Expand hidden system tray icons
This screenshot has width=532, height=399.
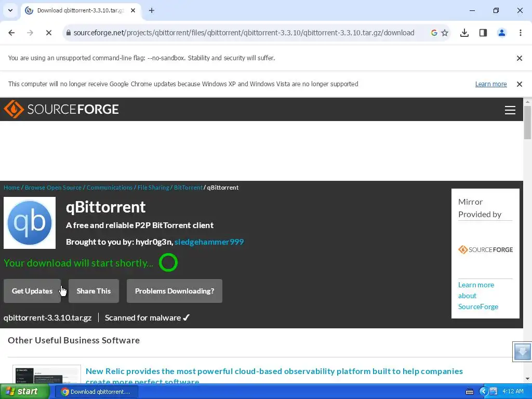(x=483, y=392)
